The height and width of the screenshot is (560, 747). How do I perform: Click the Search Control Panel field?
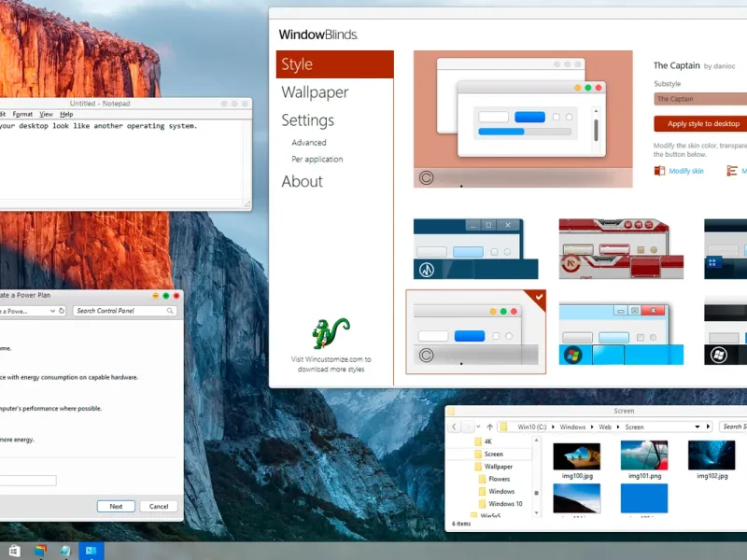pyautogui.click(x=124, y=311)
